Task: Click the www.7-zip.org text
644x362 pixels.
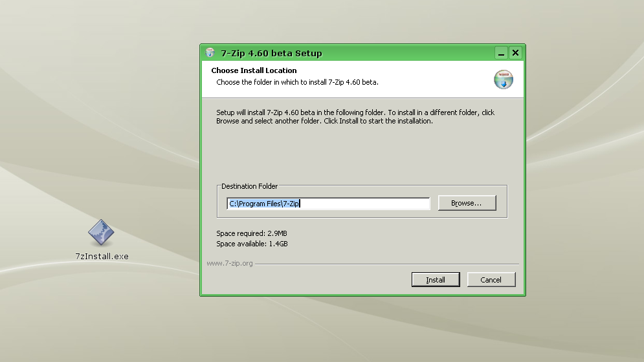Action: [x=230, y=263]
